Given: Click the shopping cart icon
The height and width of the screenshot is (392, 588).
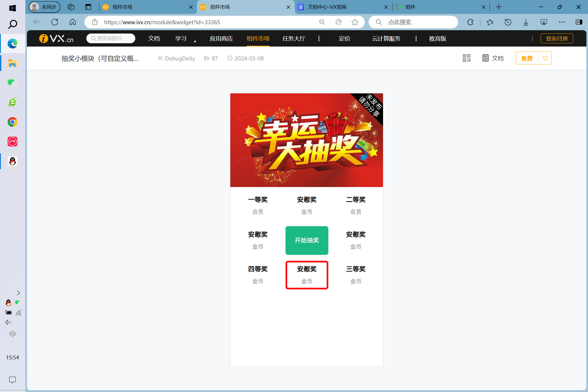Looking at the screenshot, I should (545, 58).
